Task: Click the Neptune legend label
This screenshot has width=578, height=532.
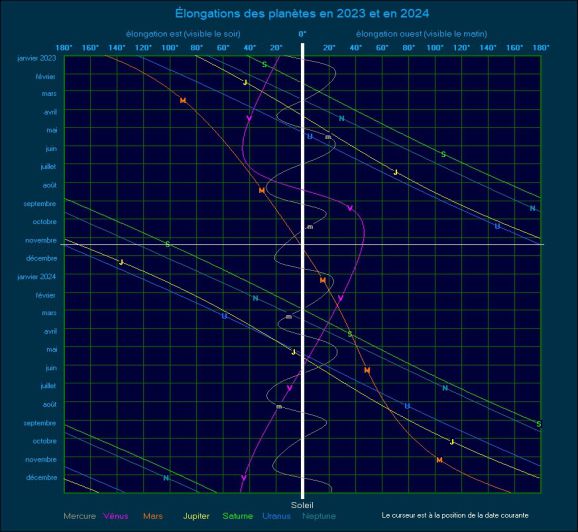Action: (319, 516)
